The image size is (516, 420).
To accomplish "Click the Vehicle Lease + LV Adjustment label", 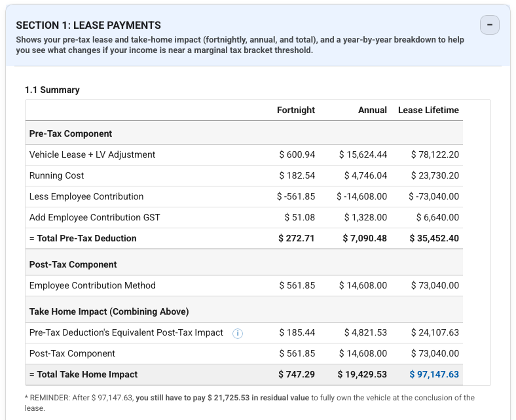I will click(x=92, y=154).
